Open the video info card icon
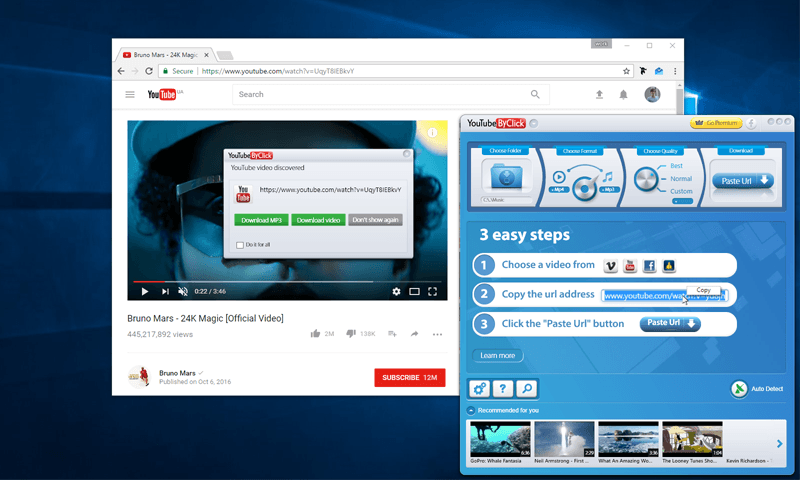 (433, 133)
